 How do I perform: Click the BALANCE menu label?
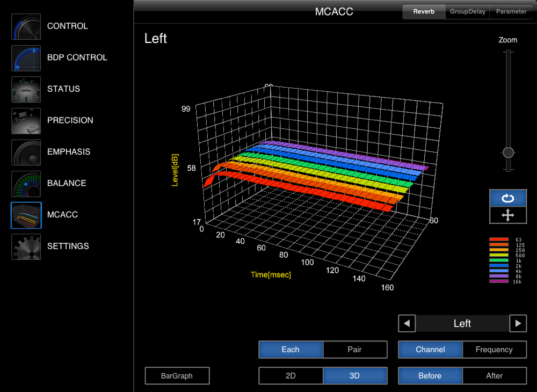(67, 184)
